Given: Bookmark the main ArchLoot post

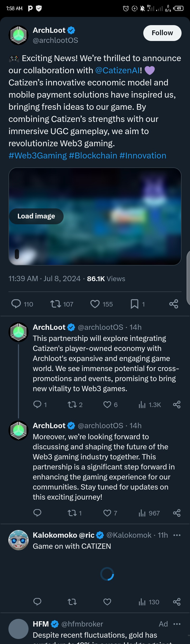Looking at the screenshot, I should tap(135, 304).
